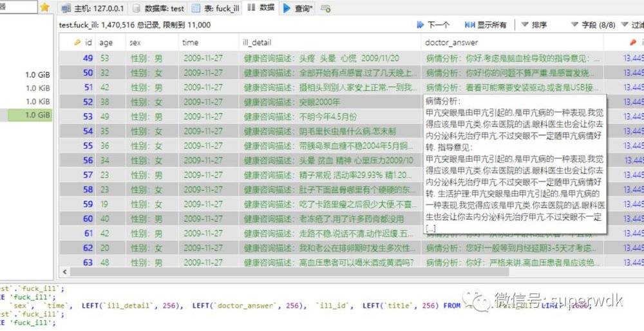Click the time column header

[209, 43]
